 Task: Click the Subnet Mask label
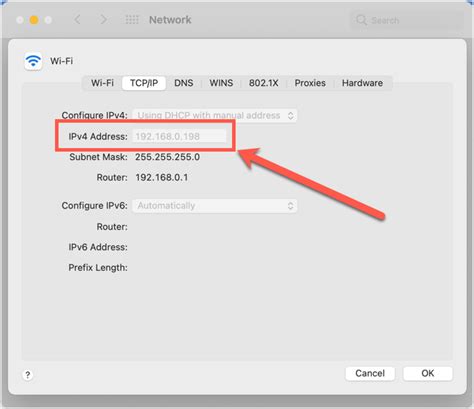98,157
